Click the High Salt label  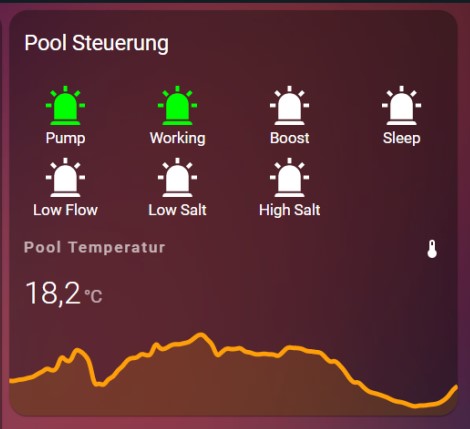[x=289, y=210]
